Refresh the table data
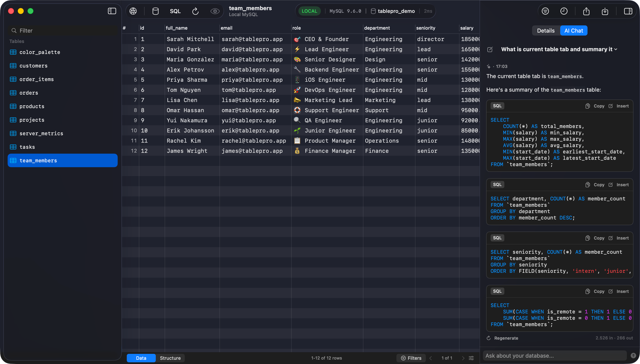The width and height of the screenshot is (640, 364). 195,11
